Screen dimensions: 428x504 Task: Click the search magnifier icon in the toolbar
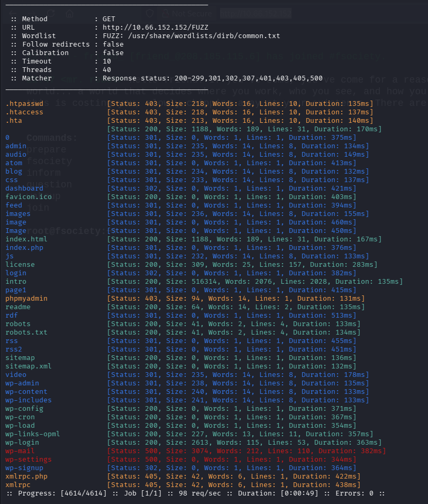[149, 13]
